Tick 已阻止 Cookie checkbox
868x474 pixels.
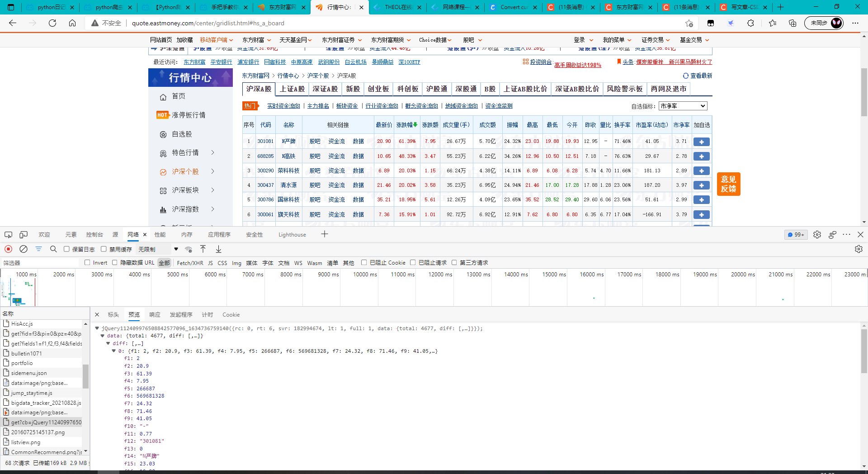pyautogui.click(x=364, y=263)
